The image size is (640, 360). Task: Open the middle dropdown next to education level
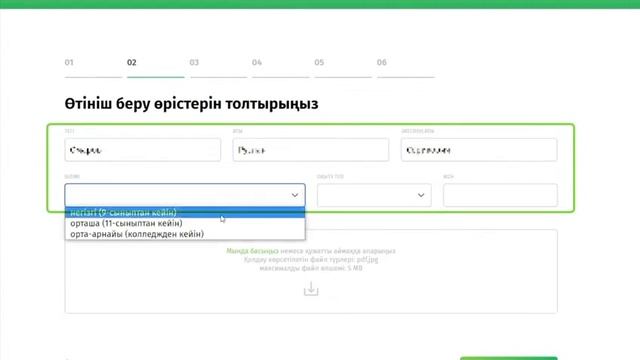click(374, 195)
